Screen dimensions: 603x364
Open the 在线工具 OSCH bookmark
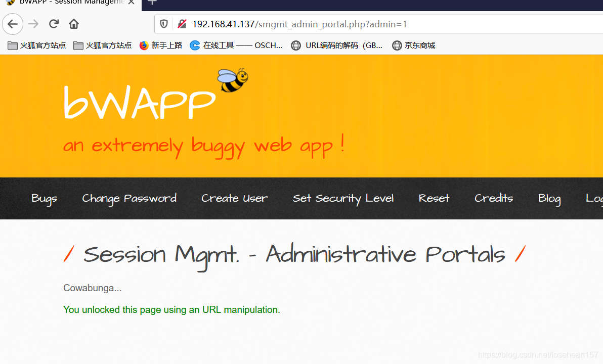pyautogui.click(x=236, y=45)
